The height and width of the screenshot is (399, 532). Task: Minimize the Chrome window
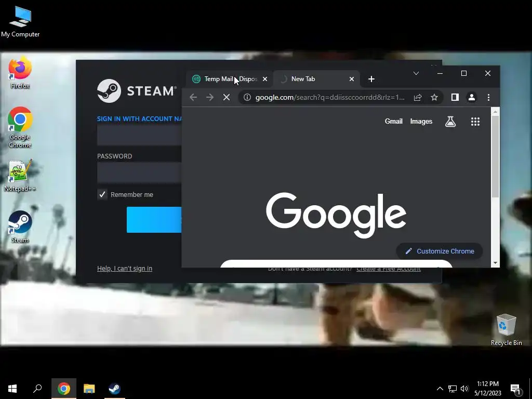[440, 73]
